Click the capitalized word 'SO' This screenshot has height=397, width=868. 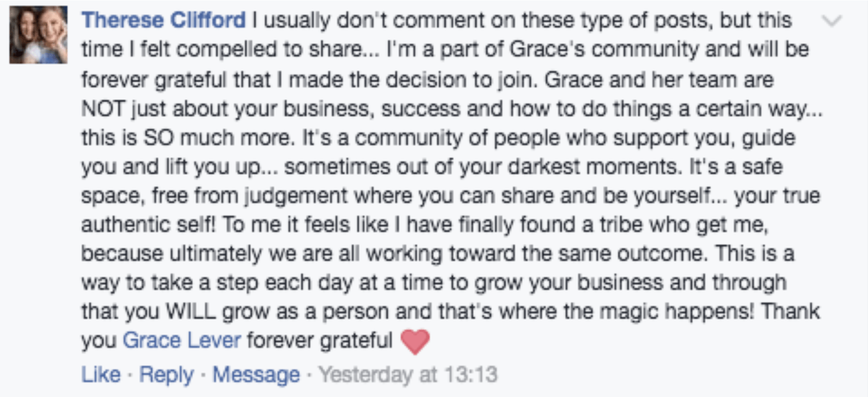click(158, 138)
